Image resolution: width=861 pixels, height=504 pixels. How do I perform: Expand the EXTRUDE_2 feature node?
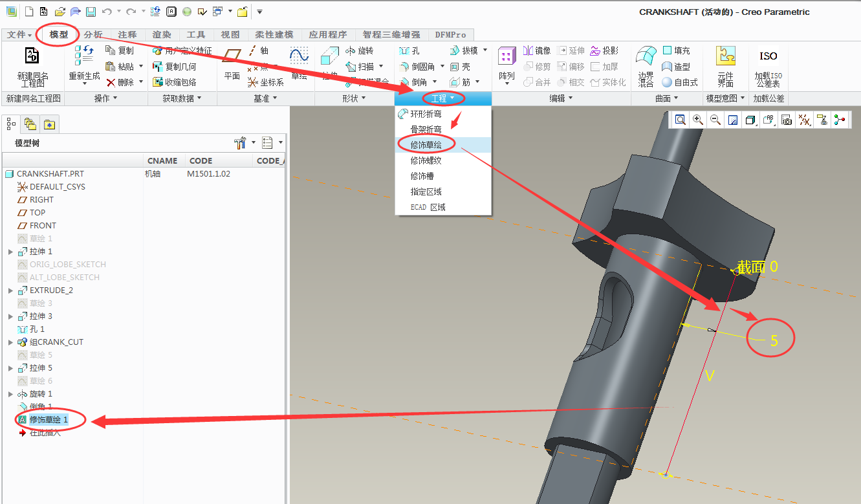pyautogui.click(x=10, y=290)
